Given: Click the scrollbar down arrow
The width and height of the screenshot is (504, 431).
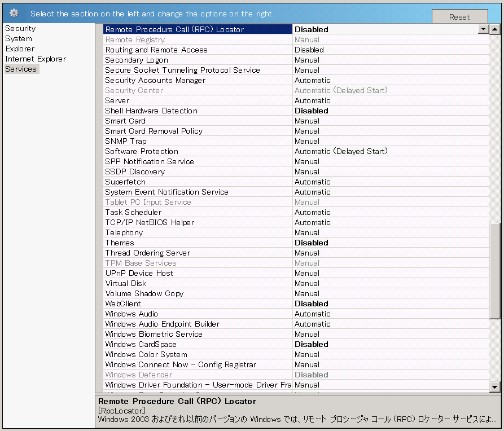Looking at the screenshot, I should (496, 387).
